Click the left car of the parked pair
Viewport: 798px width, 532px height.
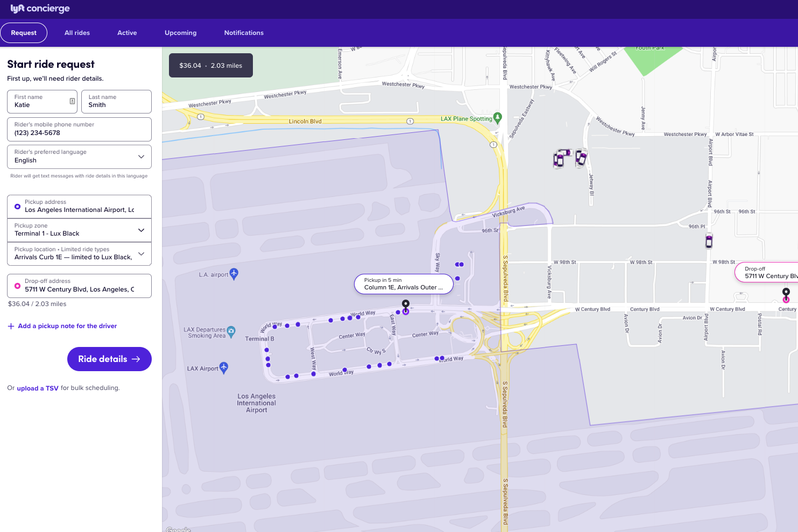(560, 159)
